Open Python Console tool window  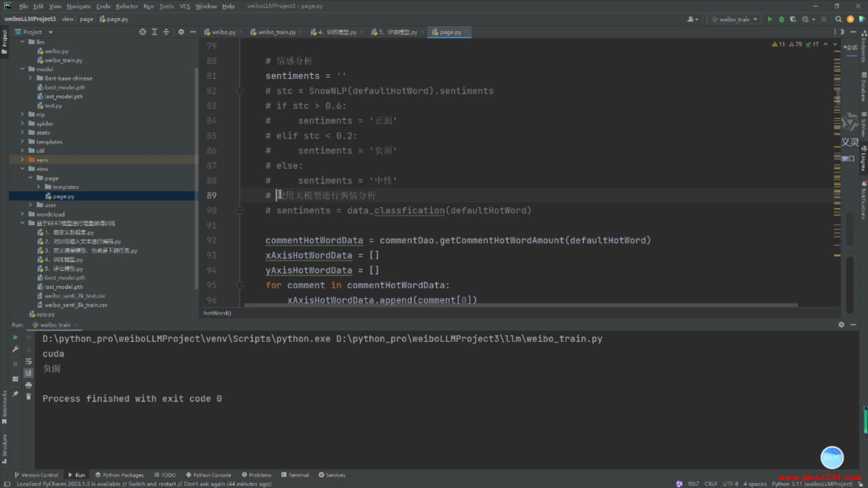tap(208, 475)
